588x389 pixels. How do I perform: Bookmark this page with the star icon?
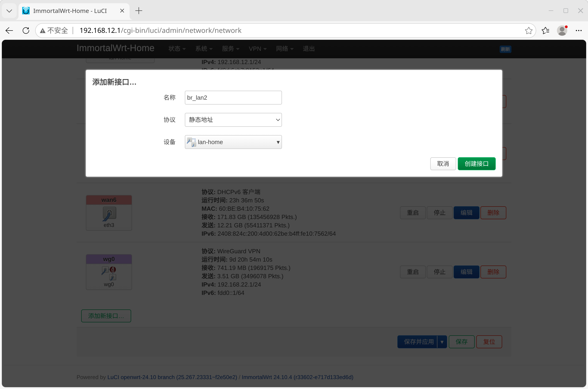(529, 31)
